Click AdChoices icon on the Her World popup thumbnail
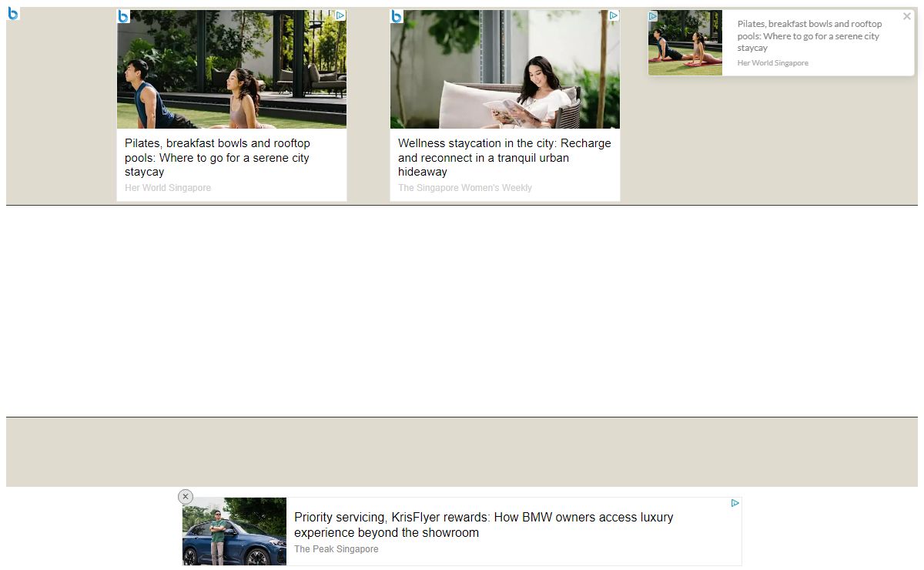Image resolution: width=924 pixels, height=570 pixels. 653,16
